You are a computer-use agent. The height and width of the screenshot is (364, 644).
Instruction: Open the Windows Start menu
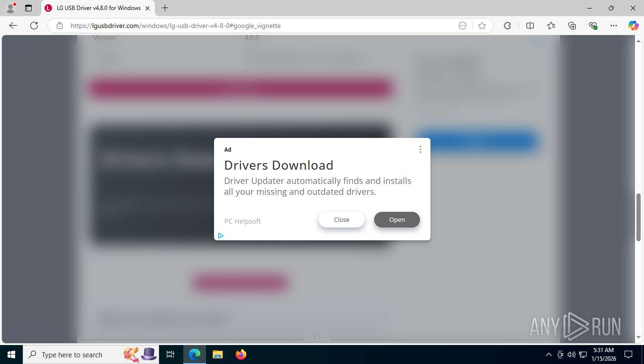[11, 355]
